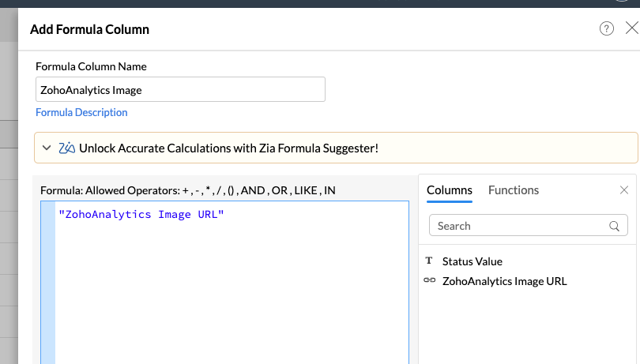Switch to the Functions tab
The height and width of the screenshot is (364, 640).
point(514,190)
